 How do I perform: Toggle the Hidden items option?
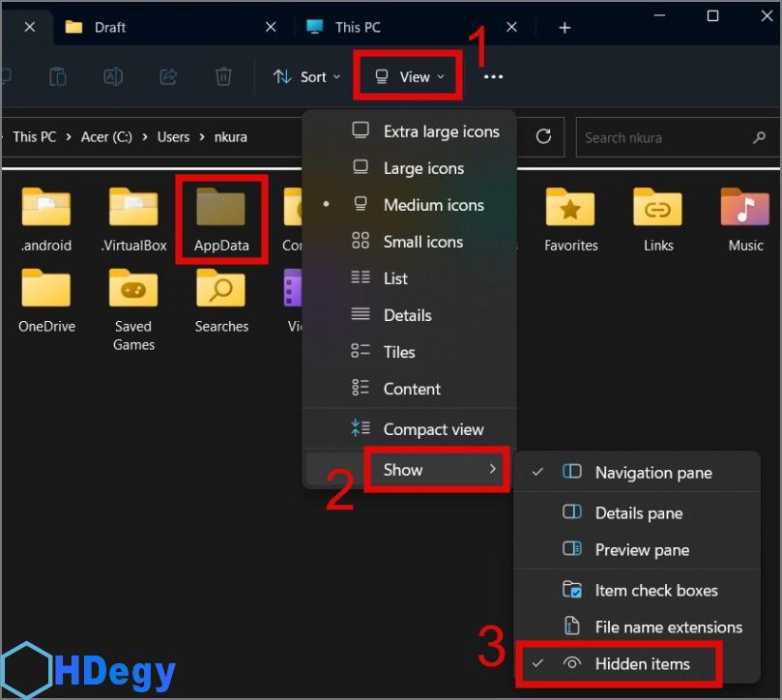pos(642,663)
